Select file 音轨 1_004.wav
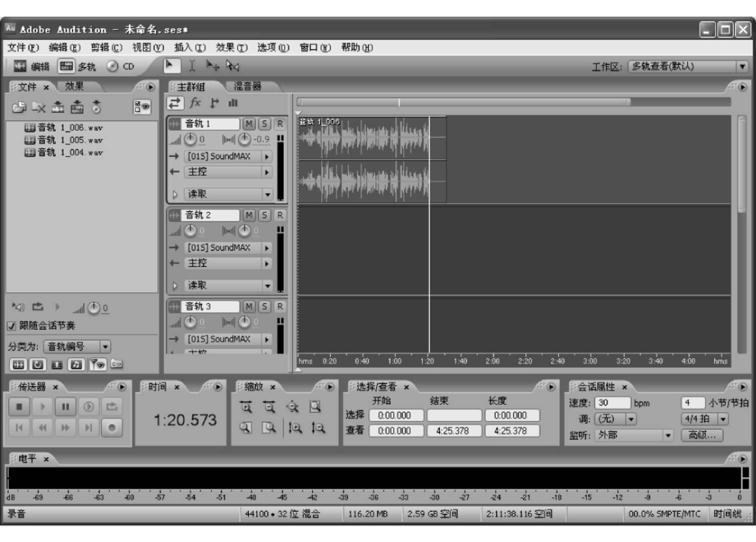The height and width of the screenshot is (542, 756). pyautogui.click(x=64, y=152)
